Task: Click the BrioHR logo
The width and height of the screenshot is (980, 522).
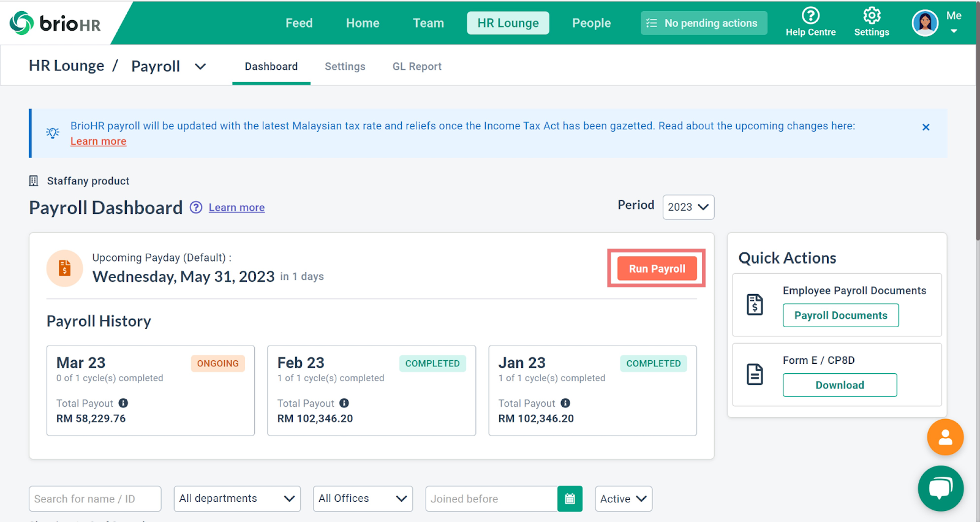Action: [55, 23]
